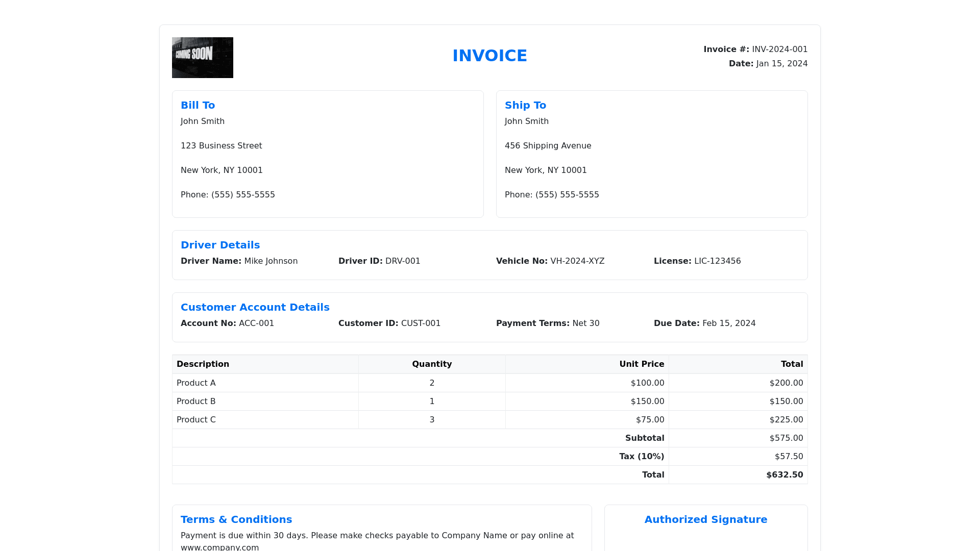Click license value LIC-123456
The width and height of the screenshot is (980, 551).
click(x=717, y=261)
